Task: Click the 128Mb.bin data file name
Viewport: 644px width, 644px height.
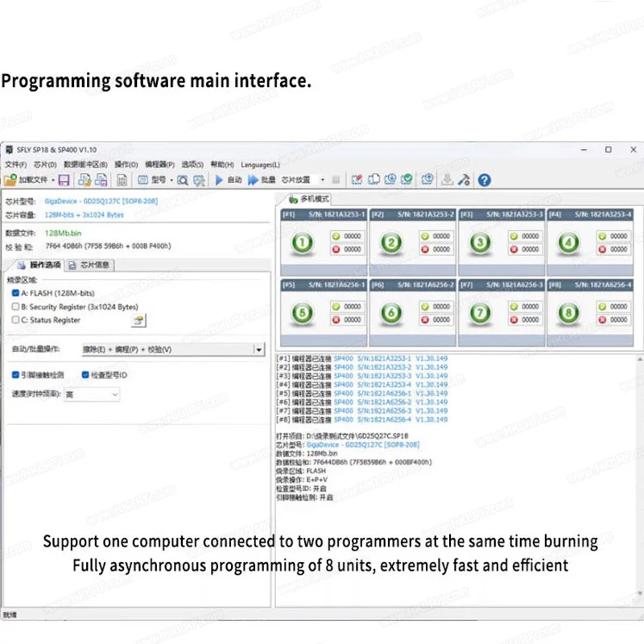Action: coord(63,233)
